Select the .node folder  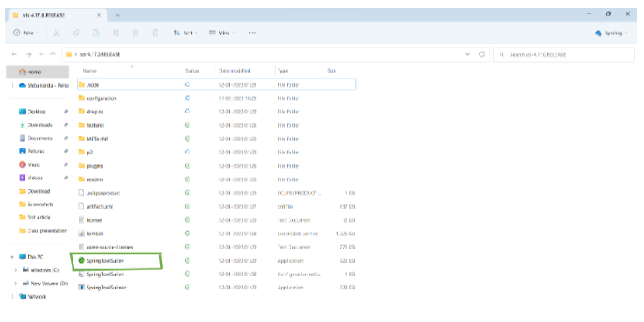point(216,84)
